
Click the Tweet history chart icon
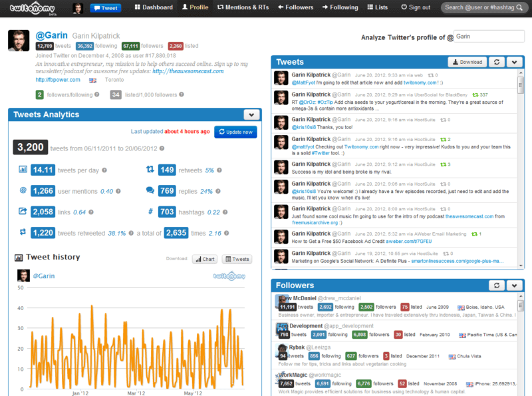pos(19,258)
